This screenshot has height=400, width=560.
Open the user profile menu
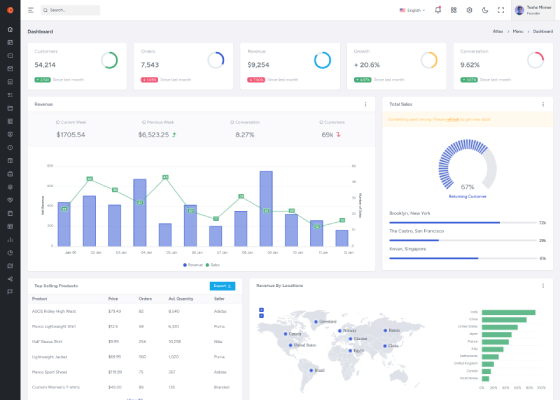coord(534,10)
